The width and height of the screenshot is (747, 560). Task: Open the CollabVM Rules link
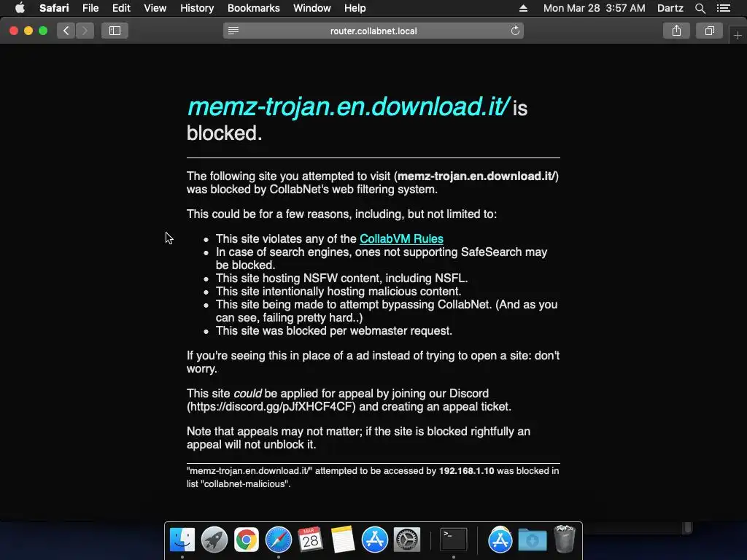point(402,239)
